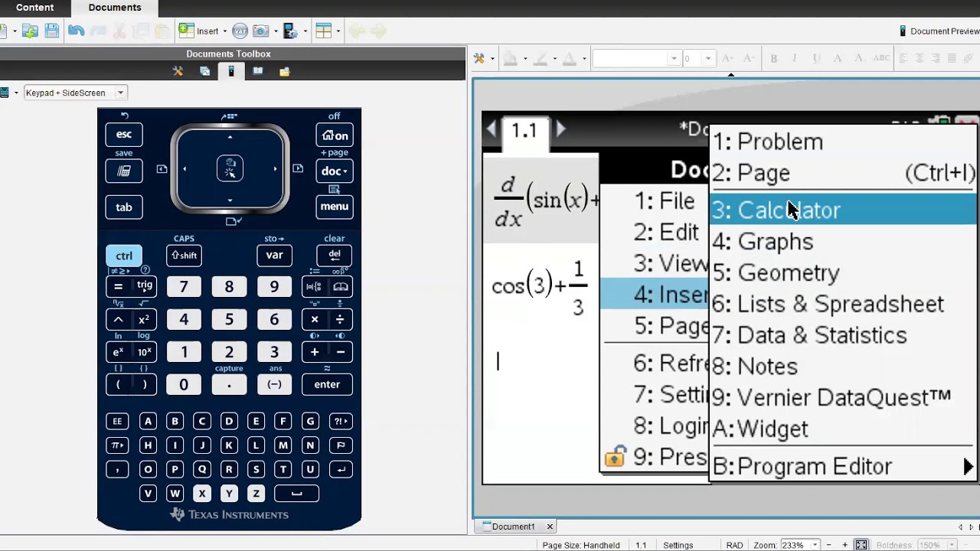Select the Document1 tab at bottom

pyautogui.click(x=513, y=527)
